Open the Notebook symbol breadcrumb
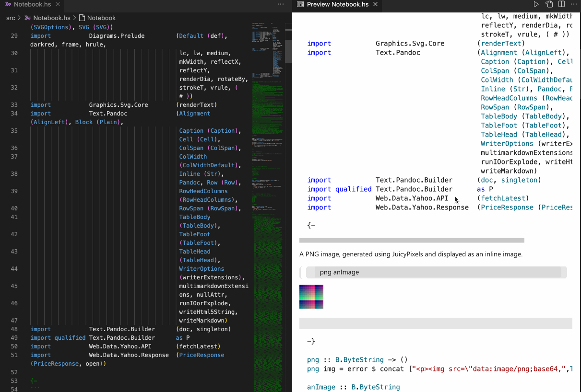The image size is (581, 392). pos(101,18)
